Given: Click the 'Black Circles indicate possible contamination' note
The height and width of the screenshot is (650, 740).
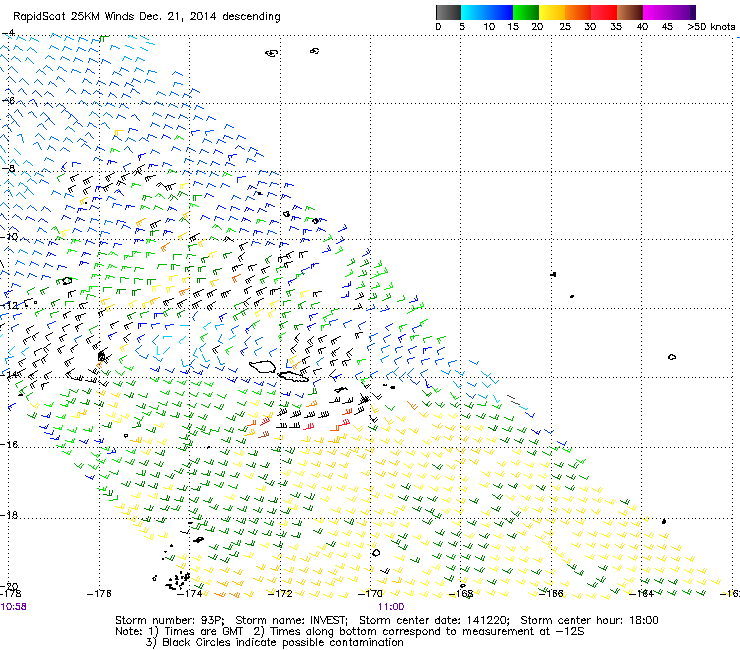Looking at the screenshot, I should pos(283,642).
